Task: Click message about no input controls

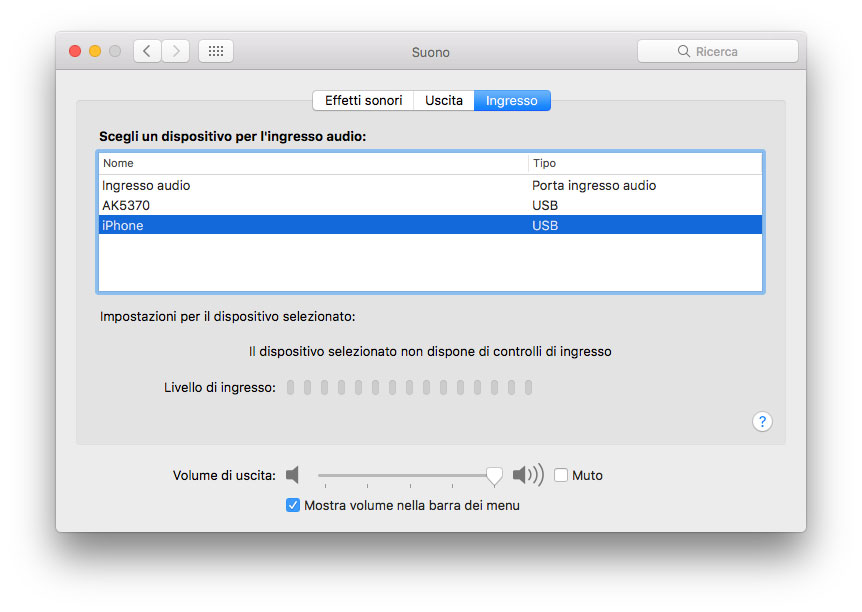Action: click(430, 351)
